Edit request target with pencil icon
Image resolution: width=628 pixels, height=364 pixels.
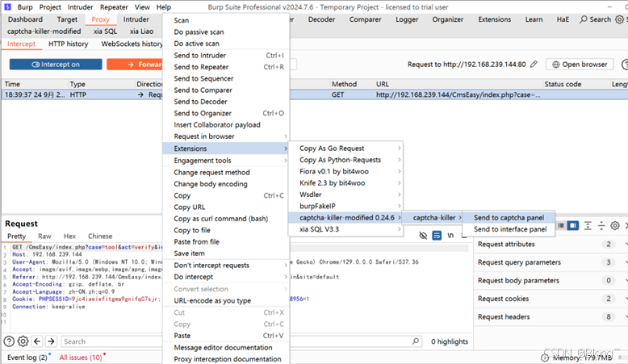click(x=534, y=64)
